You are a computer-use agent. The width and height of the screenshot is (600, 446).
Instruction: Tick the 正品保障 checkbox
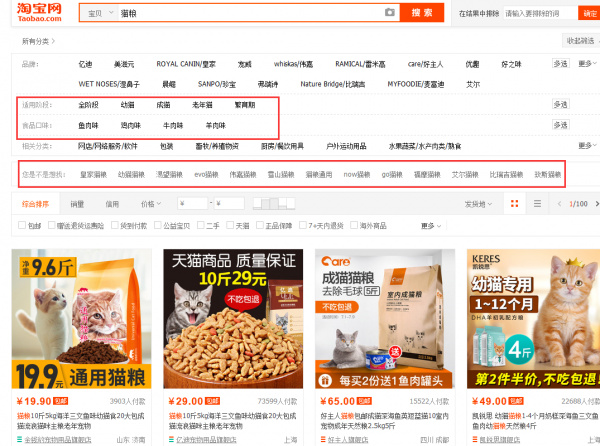260,225
